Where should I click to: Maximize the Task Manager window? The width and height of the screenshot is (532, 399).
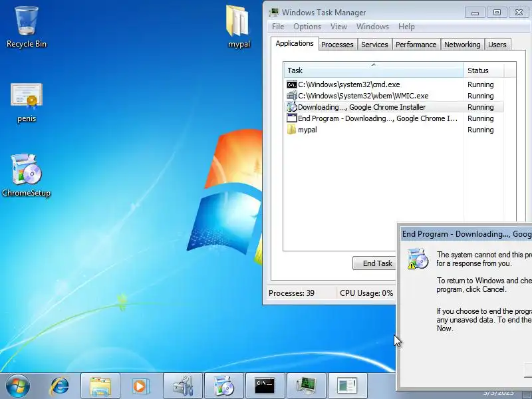(x=497, y=13)
